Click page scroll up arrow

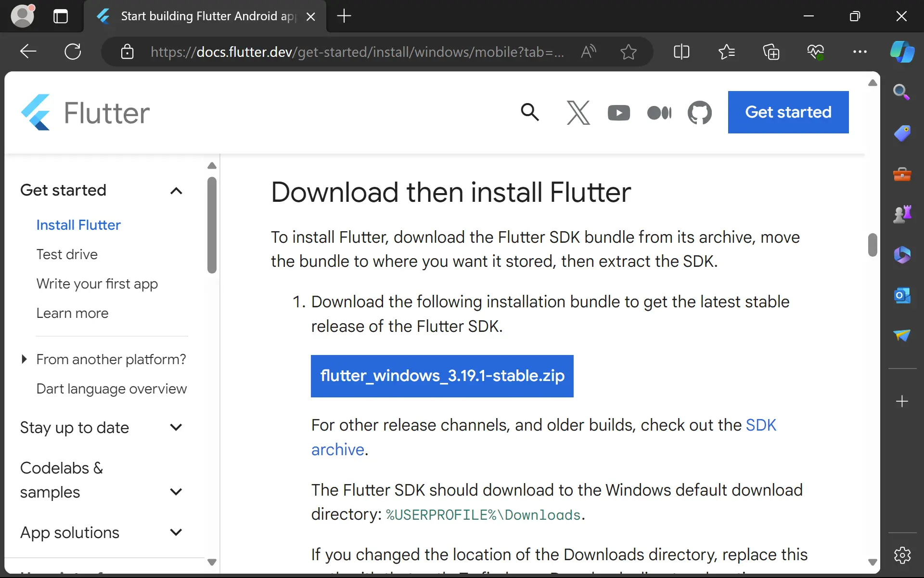tap(873, 83)
